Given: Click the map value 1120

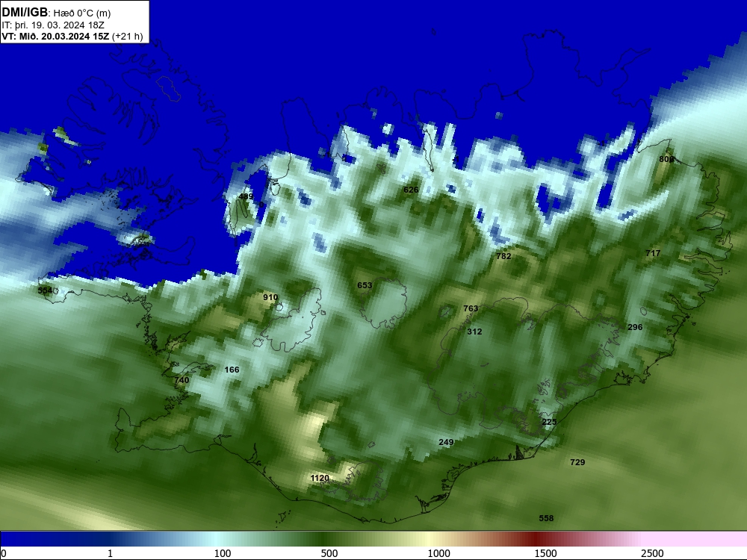Looking at the screenshot, I should pos(320,478).
